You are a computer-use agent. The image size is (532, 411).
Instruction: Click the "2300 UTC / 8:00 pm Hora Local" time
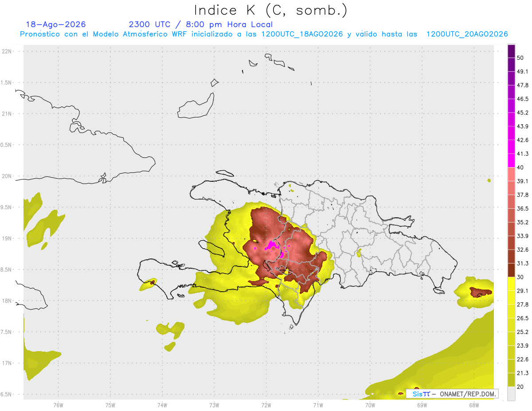click(x=200, y=24)
